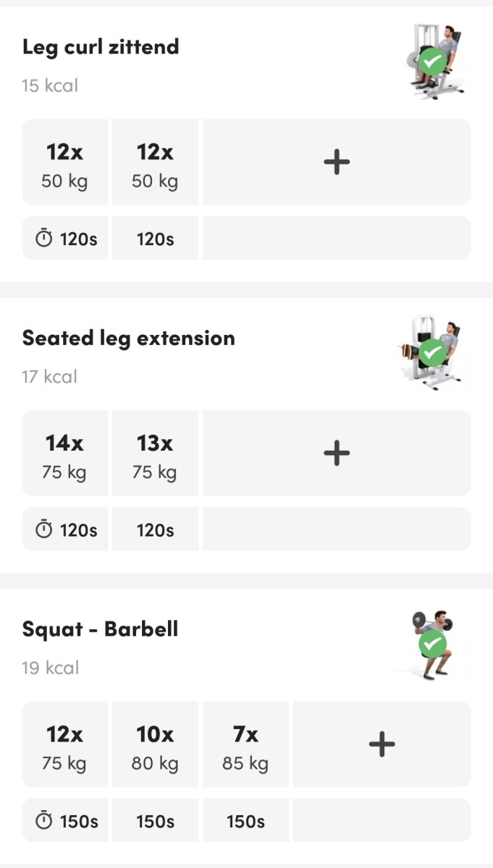493x868 pixels.
Task: Toggle the Seated leg extension completed checkmark
Action: pos(432,353)
